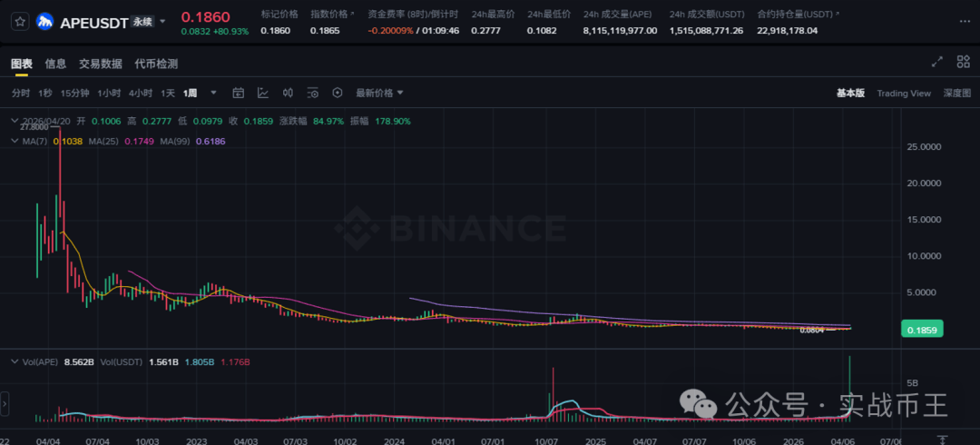Switch to the 交易数据 tab
The height and width of the screenshot is (445, 980).
click(100, 64)
